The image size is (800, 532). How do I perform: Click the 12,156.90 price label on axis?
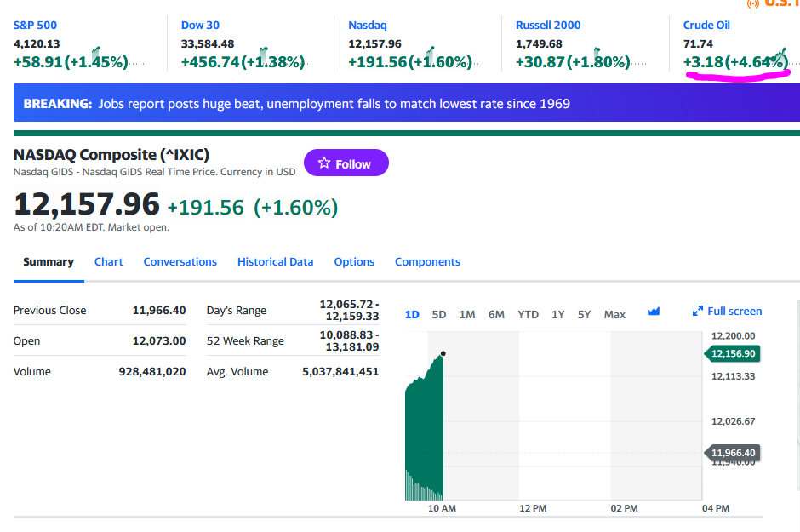click(x=732, y=353)
